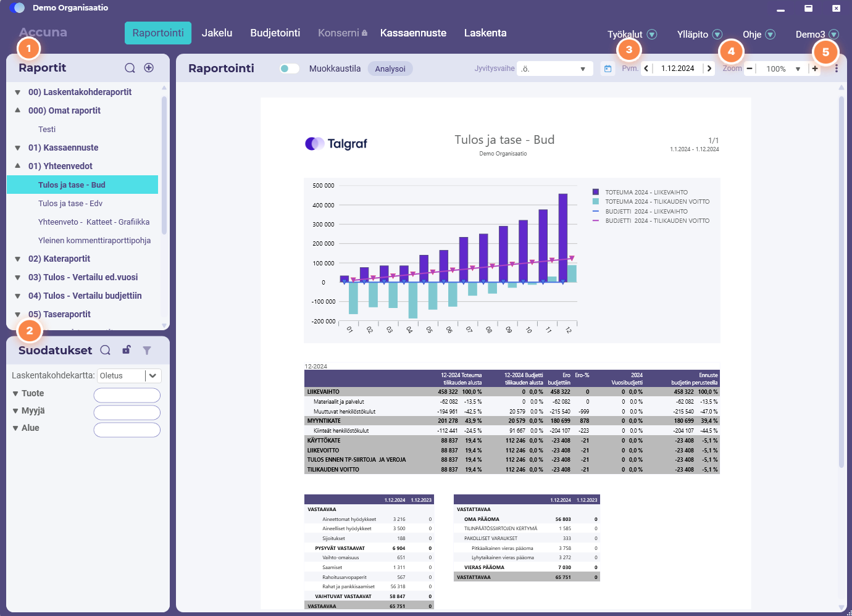Expand the 02) Kateraportit tree node
The width and height of the screenshot is (852, 616).
tap(18, 259)
